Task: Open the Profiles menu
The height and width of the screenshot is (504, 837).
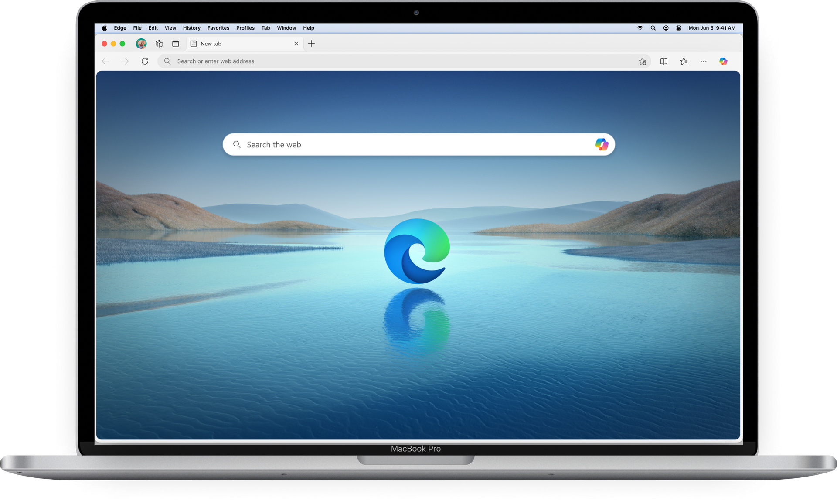Action: [x=245, y=28]
